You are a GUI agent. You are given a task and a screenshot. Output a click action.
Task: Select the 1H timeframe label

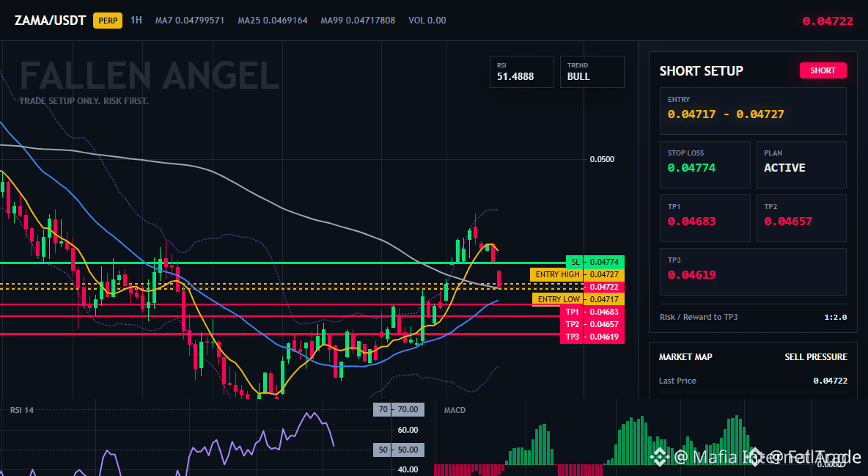[x=136, y=20]
